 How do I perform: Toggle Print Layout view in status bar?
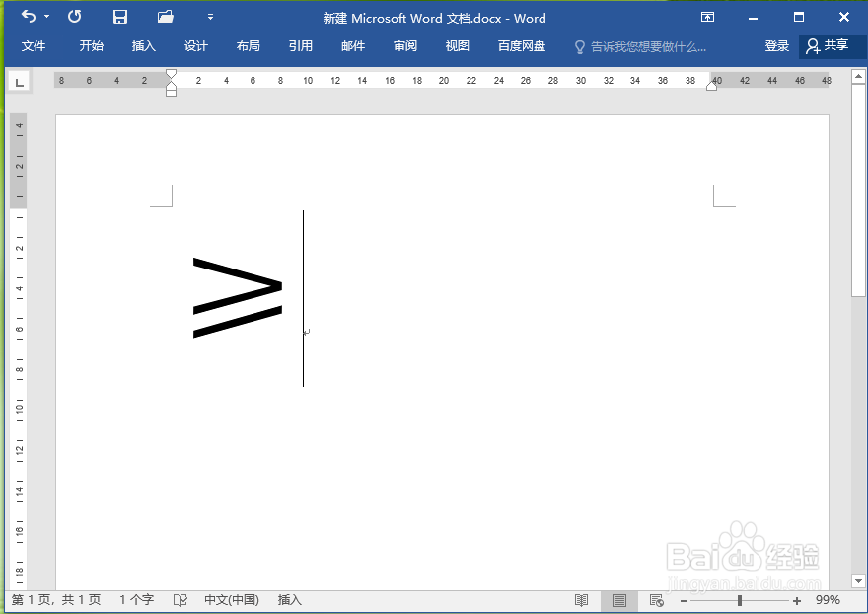tap(618, 599)
